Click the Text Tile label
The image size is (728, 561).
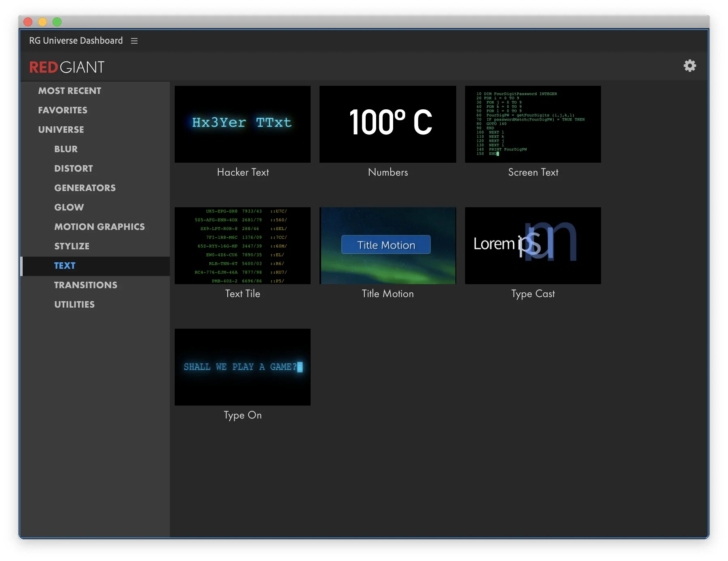pyautogui.click(x=243, y=294)
